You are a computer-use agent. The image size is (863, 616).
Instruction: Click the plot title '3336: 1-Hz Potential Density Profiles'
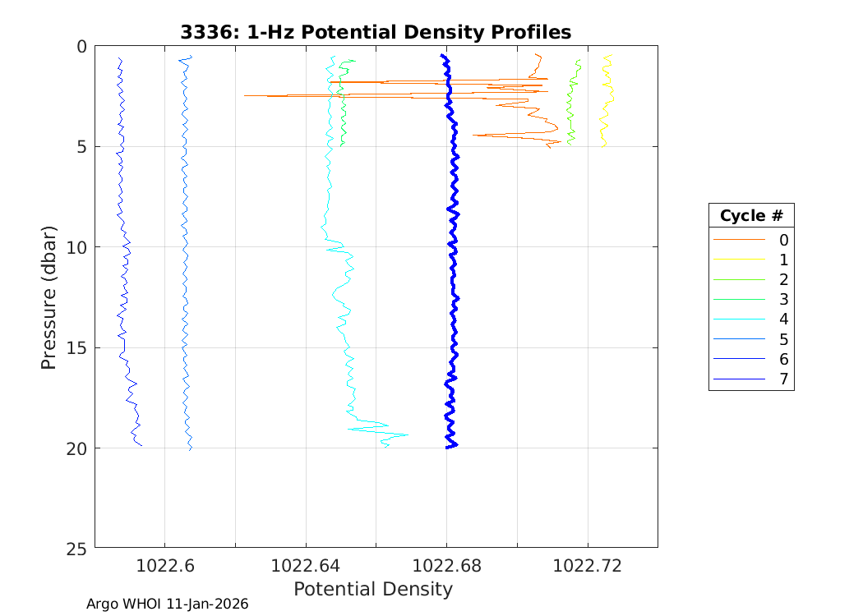tap(376, 32)
